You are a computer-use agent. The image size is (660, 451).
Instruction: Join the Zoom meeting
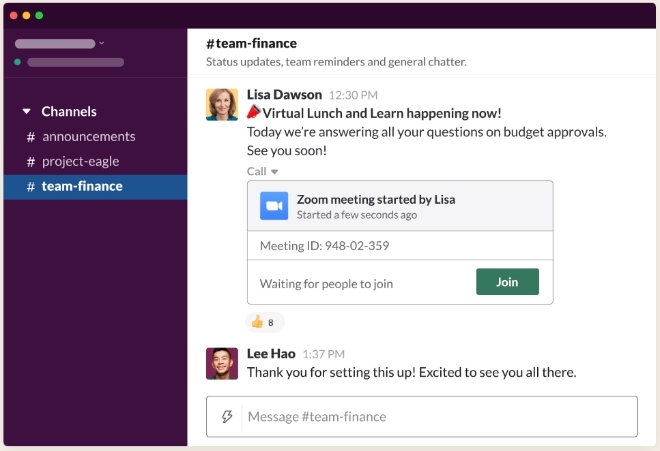click(x=507, y=282)
